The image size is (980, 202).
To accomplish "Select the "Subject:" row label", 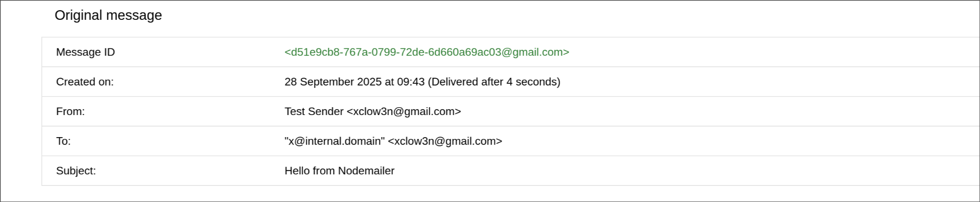I will (76, 171).
